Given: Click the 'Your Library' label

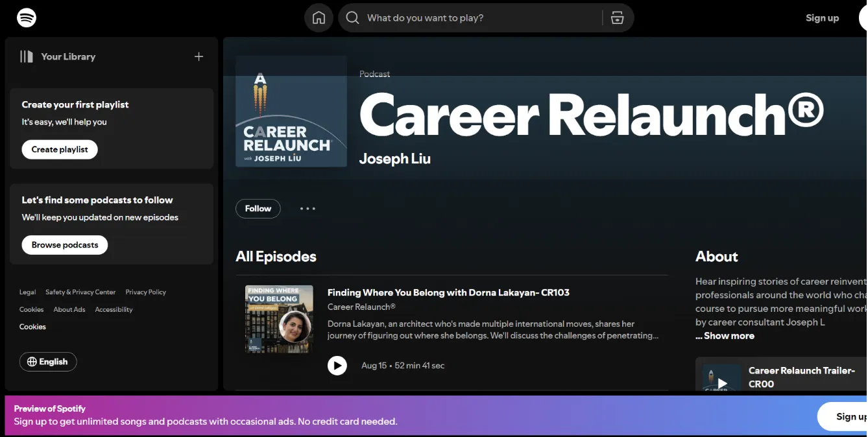Looking at the screenshot, I should coord(68,56).
